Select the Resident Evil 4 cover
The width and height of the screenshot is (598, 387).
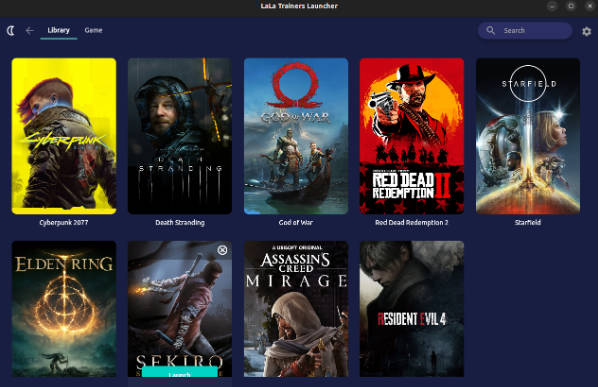[x=412, y=309]
